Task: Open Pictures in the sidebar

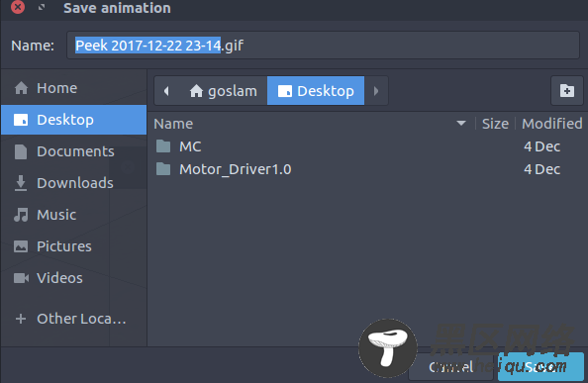Action: point(73,246)
